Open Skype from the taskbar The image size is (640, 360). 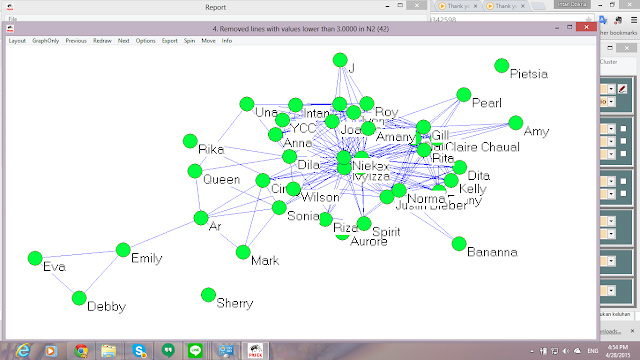point(139,351)
